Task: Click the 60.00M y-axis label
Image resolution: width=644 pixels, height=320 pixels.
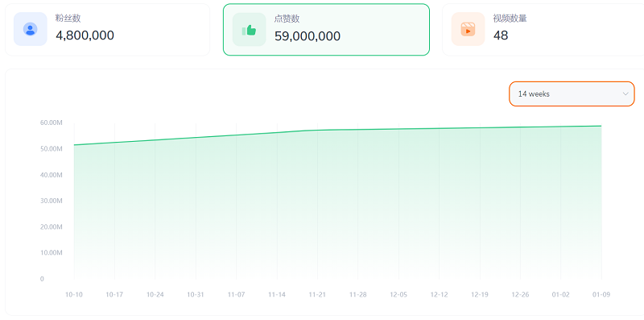Action: [52, 123]
